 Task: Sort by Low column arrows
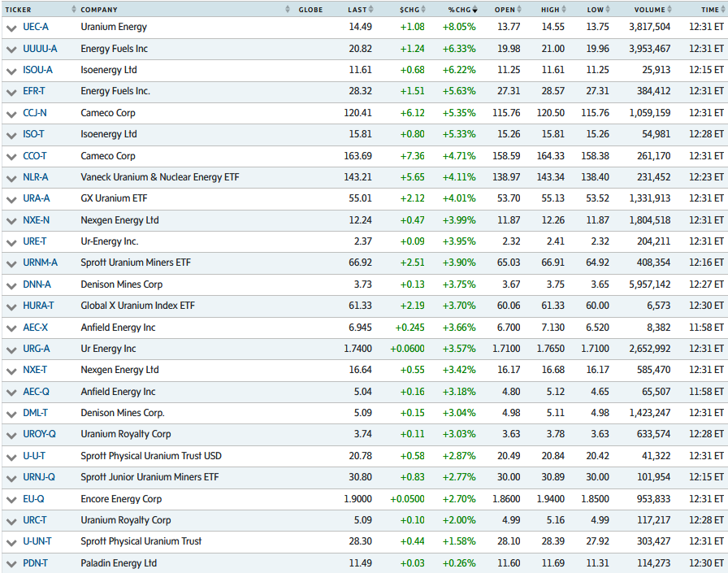coord(608,9)
